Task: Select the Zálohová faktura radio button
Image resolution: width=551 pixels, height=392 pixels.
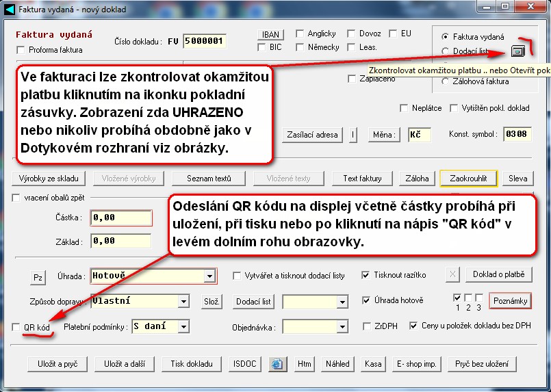Action: click(x=446, y=81)
